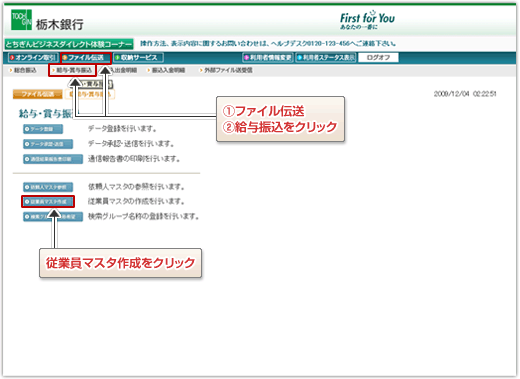Image resolution: width=520 pixels, height=379 pixels.
Task: Click the text 従業員マスタの作成を行います。
Action: (x=136, y=201)
